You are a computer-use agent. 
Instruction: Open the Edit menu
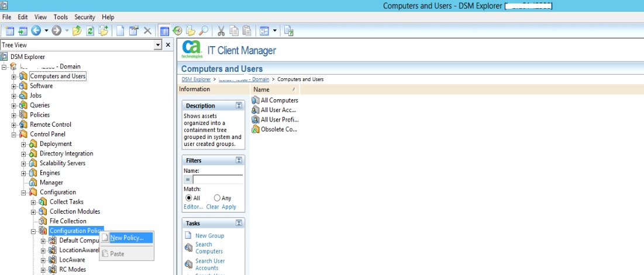click(x=23, y=17)
